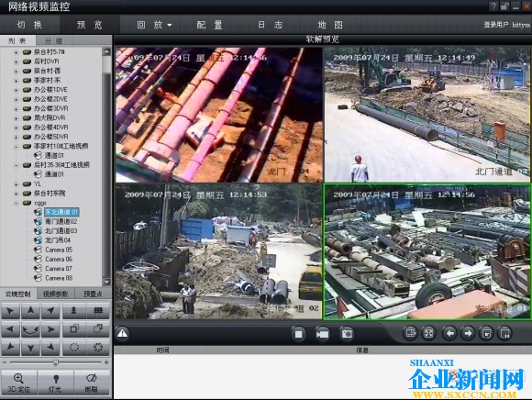Click the single tree zoom icon
Image resolution: width=532 pixels, height=400 pixels.
point(74,311)
